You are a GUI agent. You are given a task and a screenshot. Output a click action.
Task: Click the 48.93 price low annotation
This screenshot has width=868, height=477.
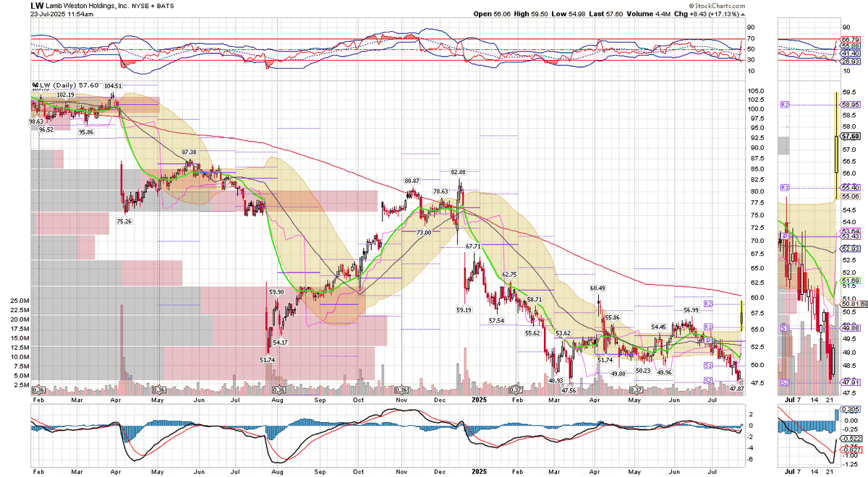[556, 379]
